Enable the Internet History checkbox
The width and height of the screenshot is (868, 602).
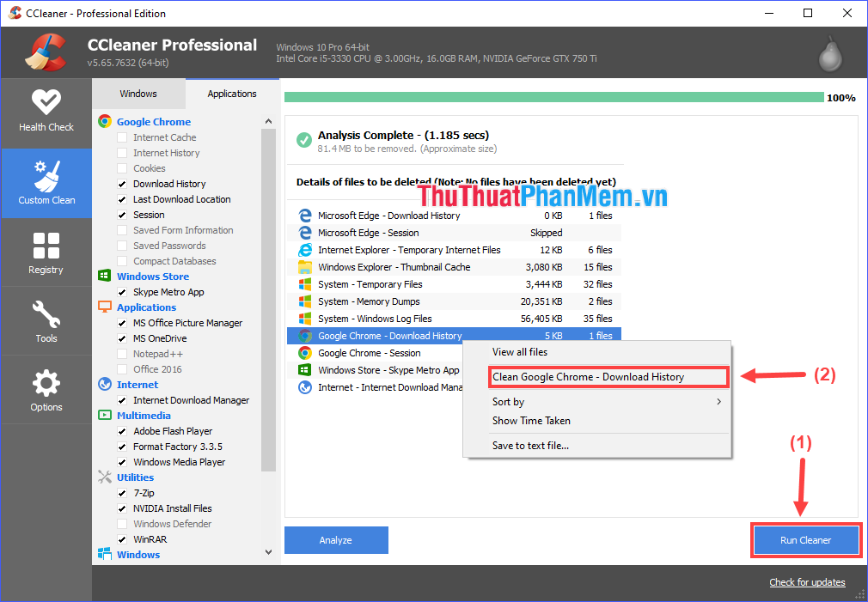pyautogui.click(x=122, y=153)
